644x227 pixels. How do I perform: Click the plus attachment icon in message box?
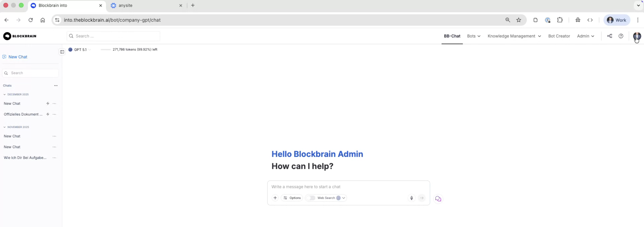pos(275,198)
